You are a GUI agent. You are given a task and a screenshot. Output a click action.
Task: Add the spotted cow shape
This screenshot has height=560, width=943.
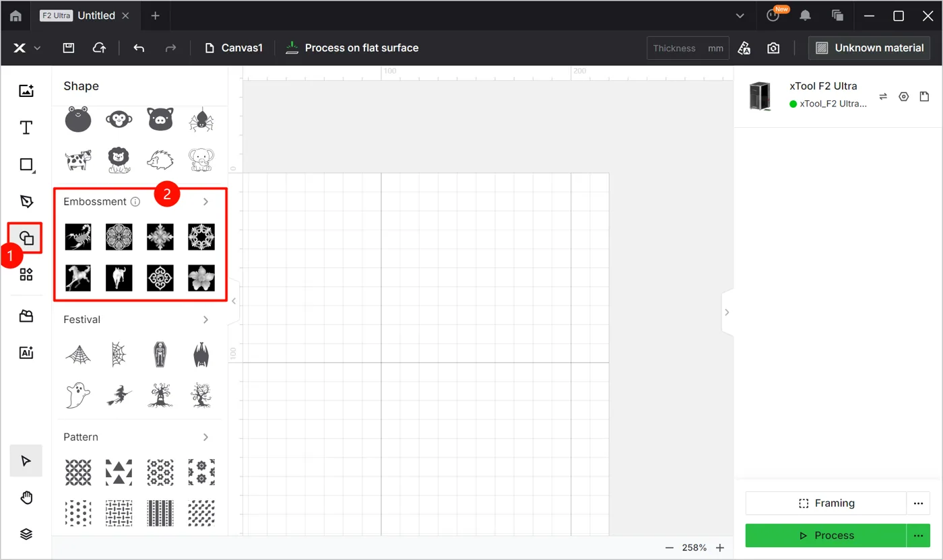click(x=78, y=160)
